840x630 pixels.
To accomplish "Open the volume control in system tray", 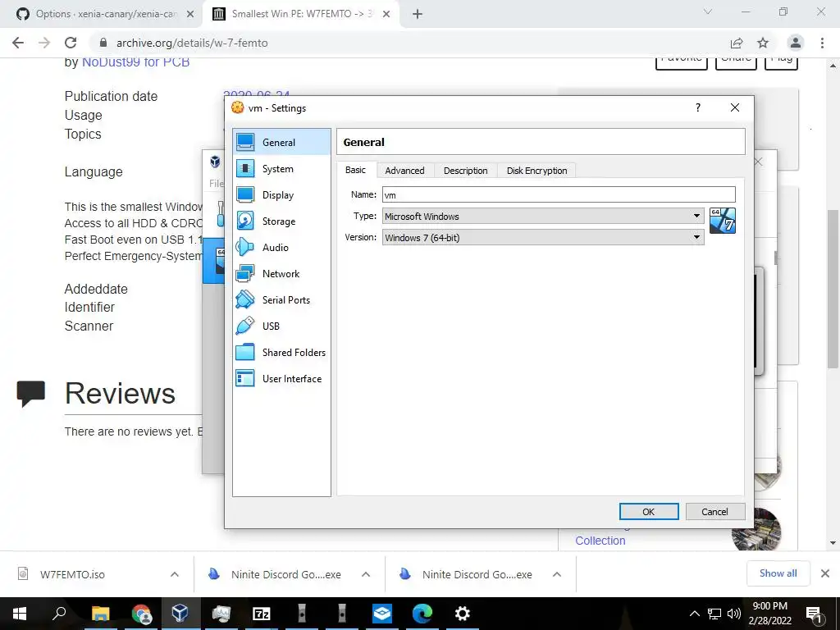I will (x=734, y=614).
